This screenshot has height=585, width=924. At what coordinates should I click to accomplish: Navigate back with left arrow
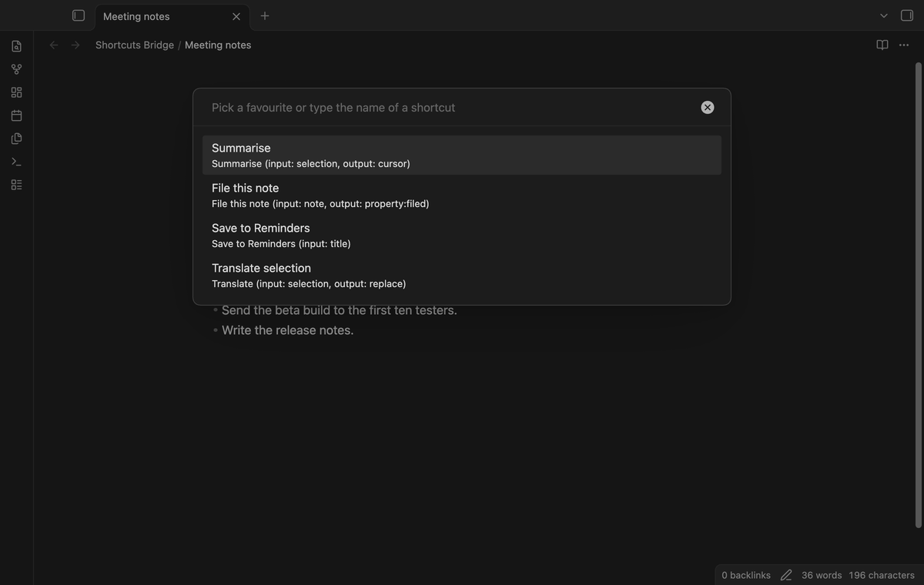pyautogui.click(x=54, y=45)
